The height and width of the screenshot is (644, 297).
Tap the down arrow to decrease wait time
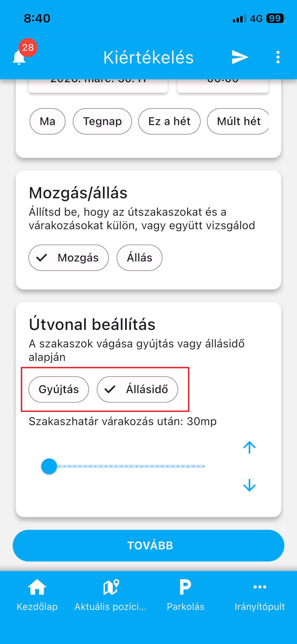click(x=249, y=485)
